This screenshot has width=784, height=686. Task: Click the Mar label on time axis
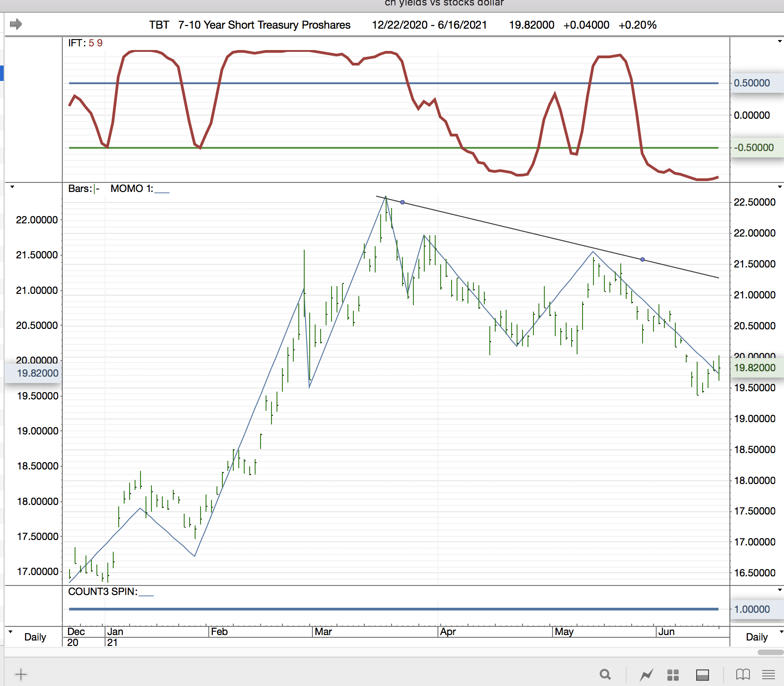tap(323, 631)
